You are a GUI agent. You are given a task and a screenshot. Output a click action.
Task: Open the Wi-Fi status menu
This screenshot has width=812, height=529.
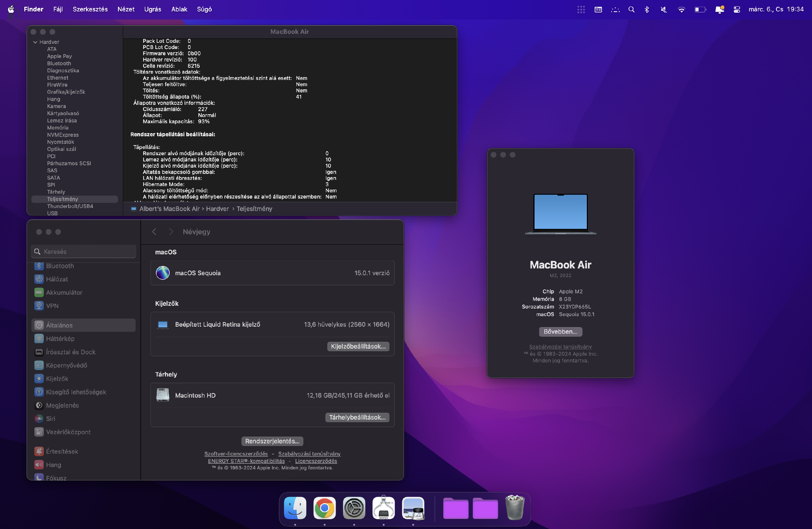tap(681, 9)
